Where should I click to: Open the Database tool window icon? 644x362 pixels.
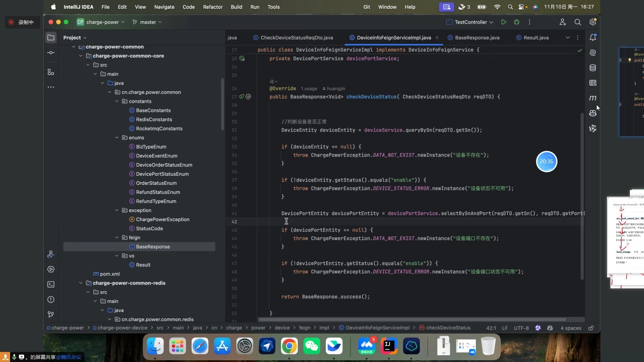click(x=593, y=68)
